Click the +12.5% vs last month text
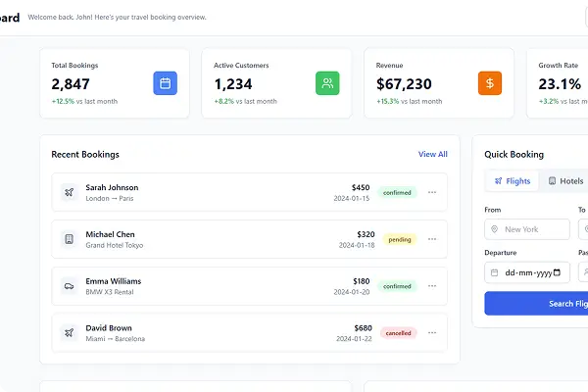 tap(84, 101)
